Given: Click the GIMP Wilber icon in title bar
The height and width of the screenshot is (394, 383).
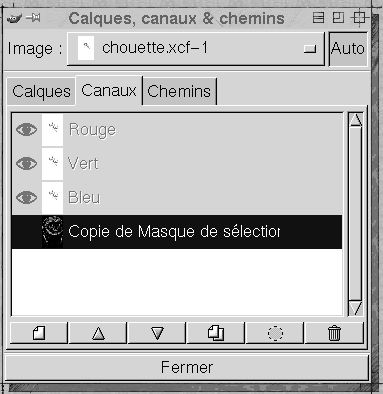Looking at the screenshot, I should (x=14, y=18).
